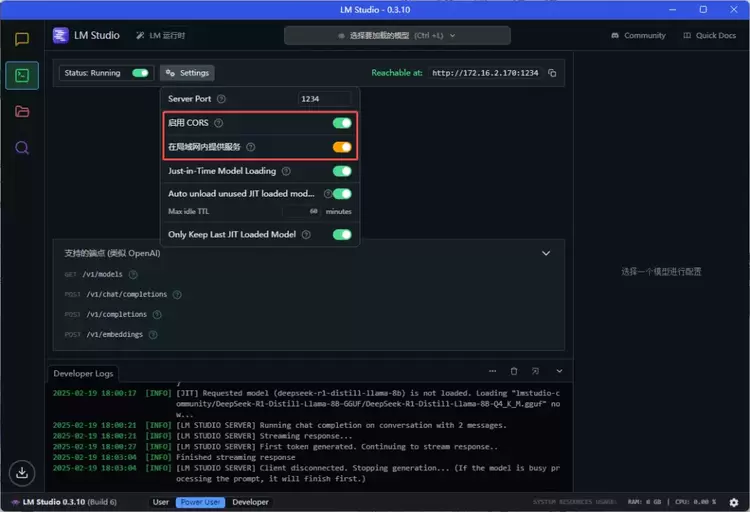Screen dimensions: 750x512
Task: Open app settings gear in status bar
Action: 733,502
